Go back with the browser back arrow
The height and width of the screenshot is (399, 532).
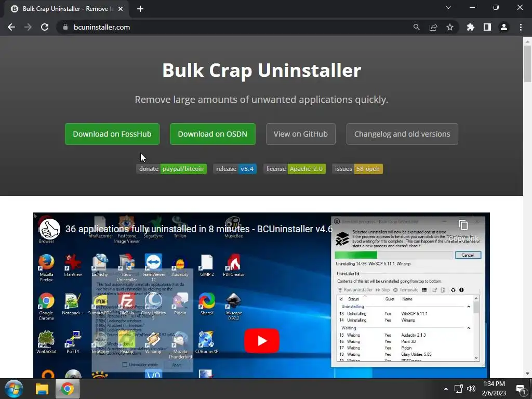click(x=11, y=27)
